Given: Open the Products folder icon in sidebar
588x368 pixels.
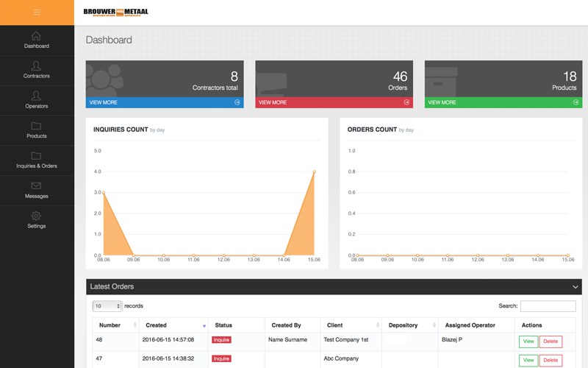Looking at the screenshot, I should (x=37, y=127).
